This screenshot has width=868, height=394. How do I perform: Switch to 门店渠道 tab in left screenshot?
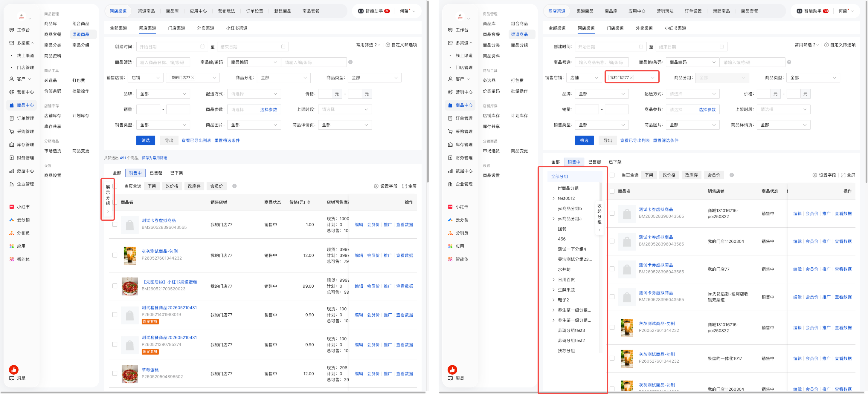click(177, 28)
